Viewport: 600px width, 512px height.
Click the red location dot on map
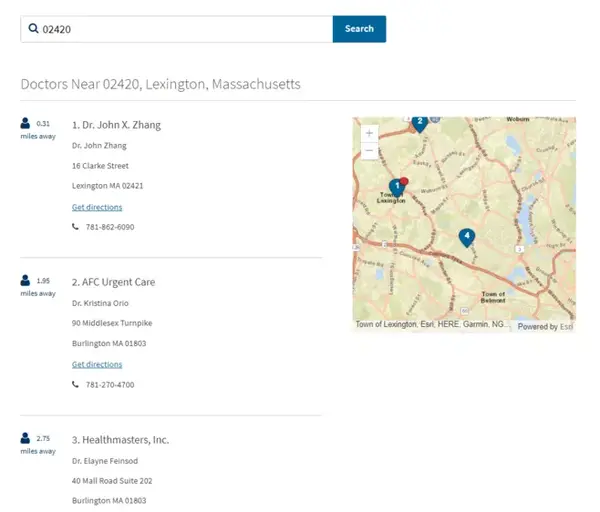[x=404, y=181]
